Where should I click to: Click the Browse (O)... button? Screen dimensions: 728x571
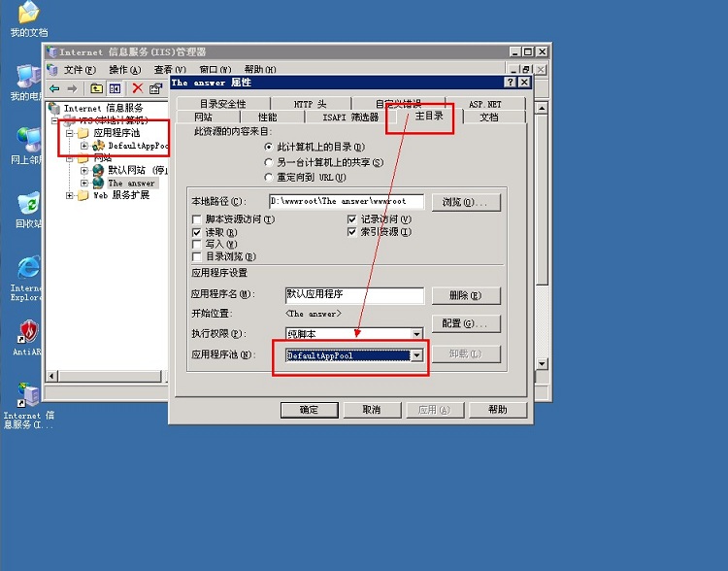[466, 202]
